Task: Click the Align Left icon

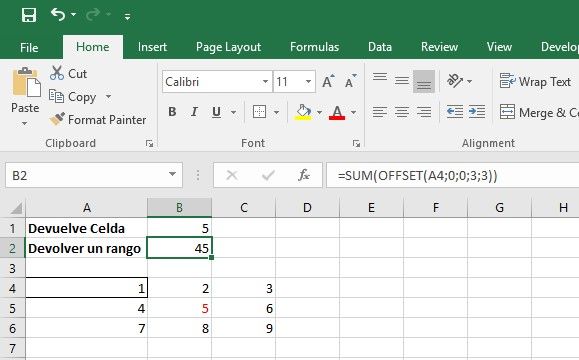Action: (x=380, y=112)
